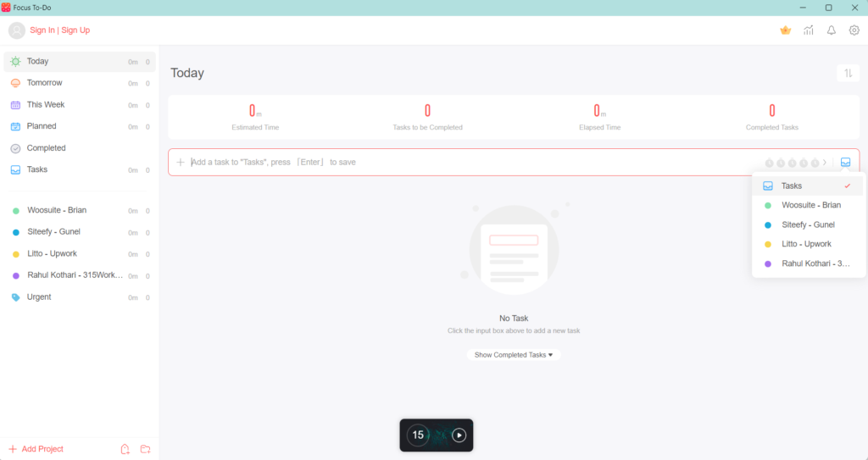Open the settings gear
The width and height of the screenshot is (868, 460).
pyautogui.click(x=854, y=30)
